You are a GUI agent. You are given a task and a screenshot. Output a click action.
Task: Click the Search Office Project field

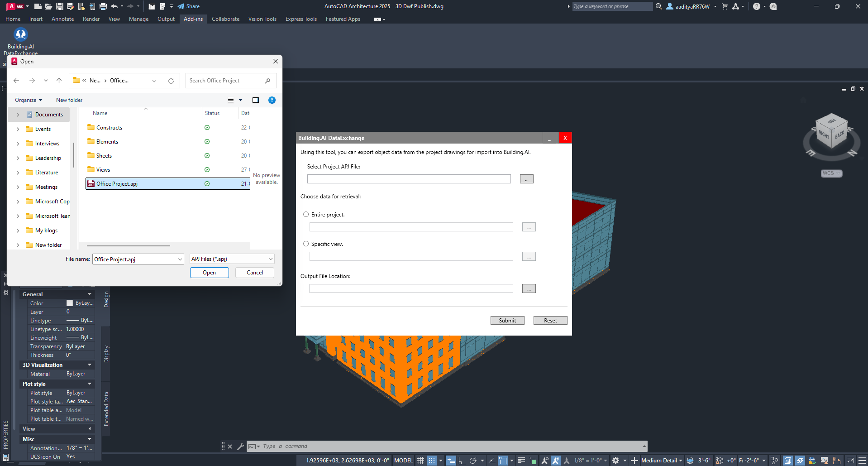coord(231,81)
